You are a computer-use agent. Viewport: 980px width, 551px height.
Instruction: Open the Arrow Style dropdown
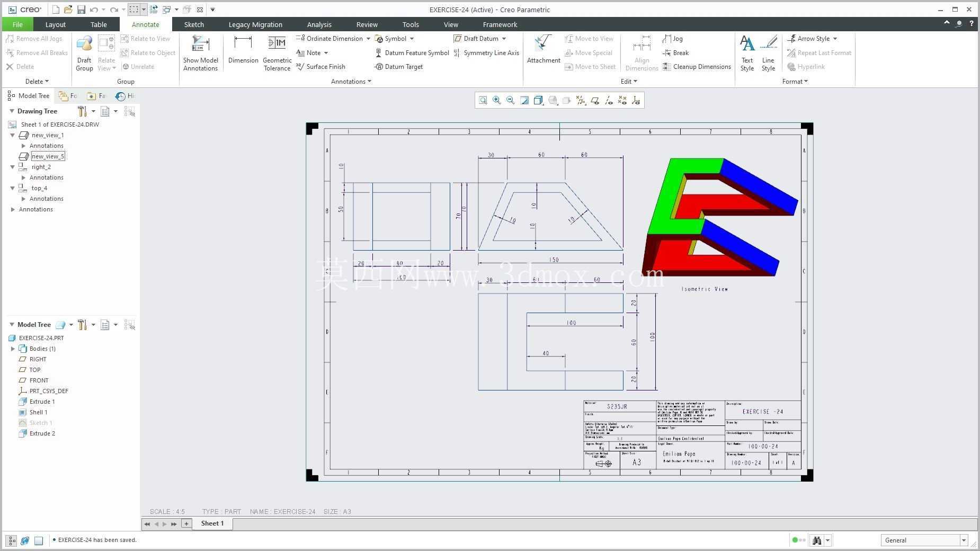point(835,39)
